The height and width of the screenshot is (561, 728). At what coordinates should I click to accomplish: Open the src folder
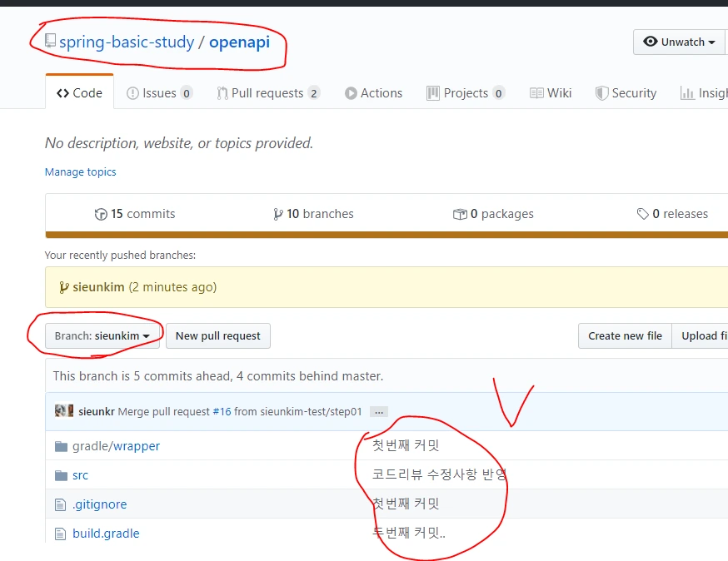80,475
